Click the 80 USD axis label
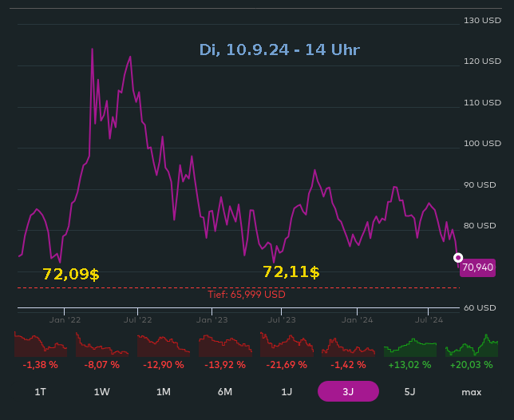This screenshot has height=420, width=514. [x=480, y=226]
